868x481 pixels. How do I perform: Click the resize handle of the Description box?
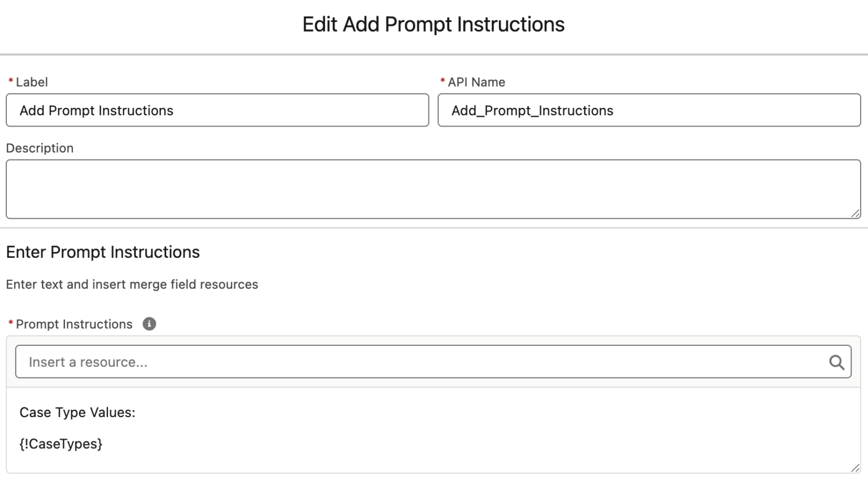pos(855,214)
